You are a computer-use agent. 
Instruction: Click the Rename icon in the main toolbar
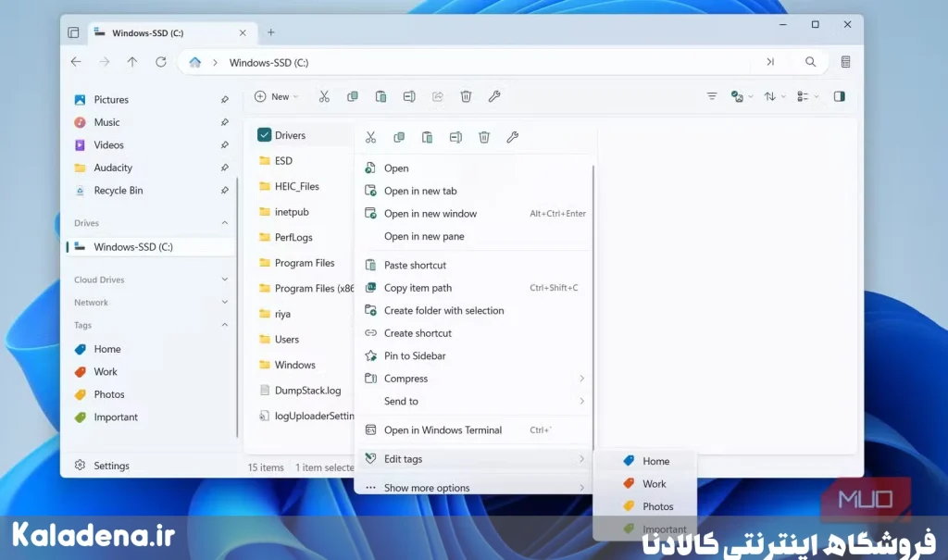(409, 97)
